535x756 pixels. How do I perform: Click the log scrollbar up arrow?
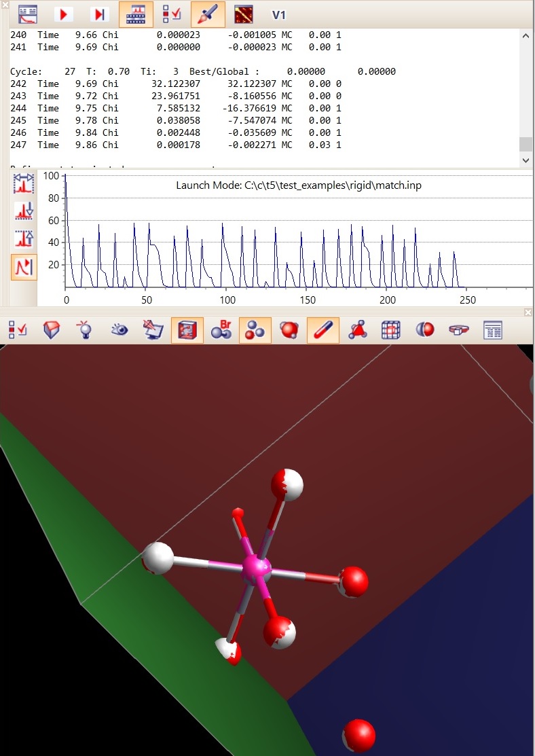point(526,36)
